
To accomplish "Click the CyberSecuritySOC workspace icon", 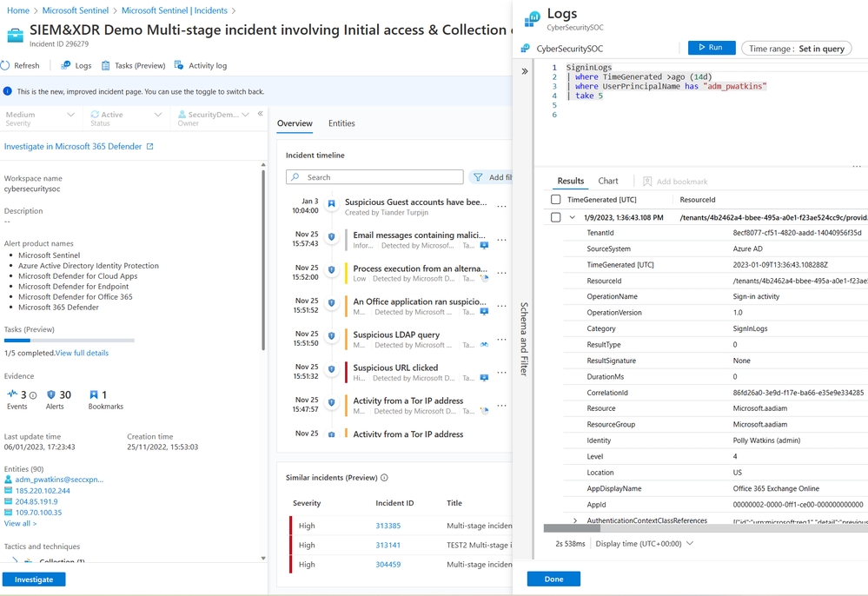I will tap(526, 49).
